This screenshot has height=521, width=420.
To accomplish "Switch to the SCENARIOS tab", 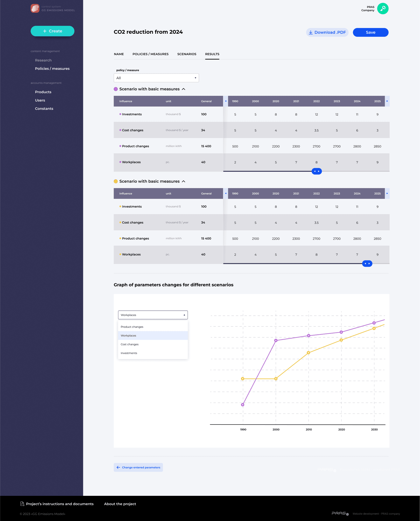I will click(x=187, y=54).
